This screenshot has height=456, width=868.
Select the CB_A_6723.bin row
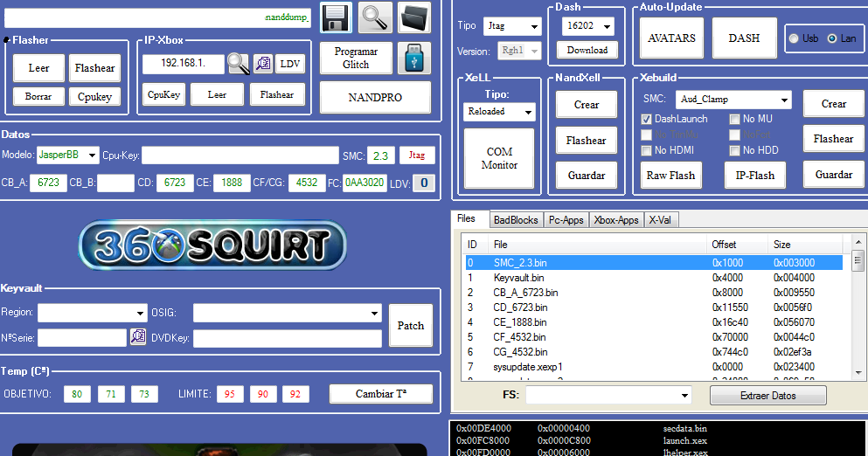click(653, 293)
